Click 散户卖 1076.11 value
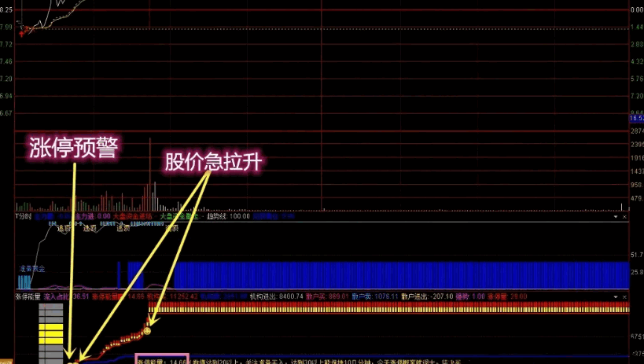The height and width of the screenshot is (364, 644). pos(375,296)
